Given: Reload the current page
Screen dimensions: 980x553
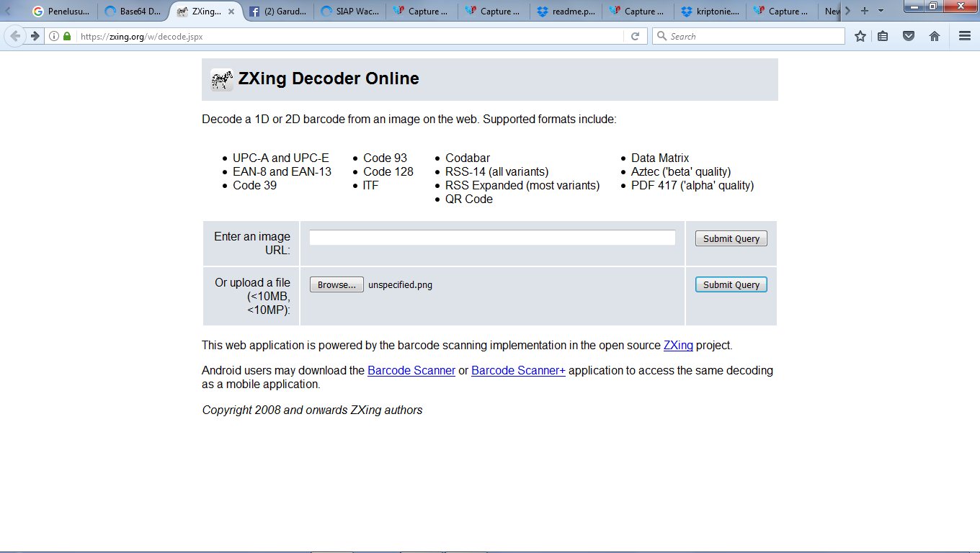Looking at the screenshot, I should point(635,36).
